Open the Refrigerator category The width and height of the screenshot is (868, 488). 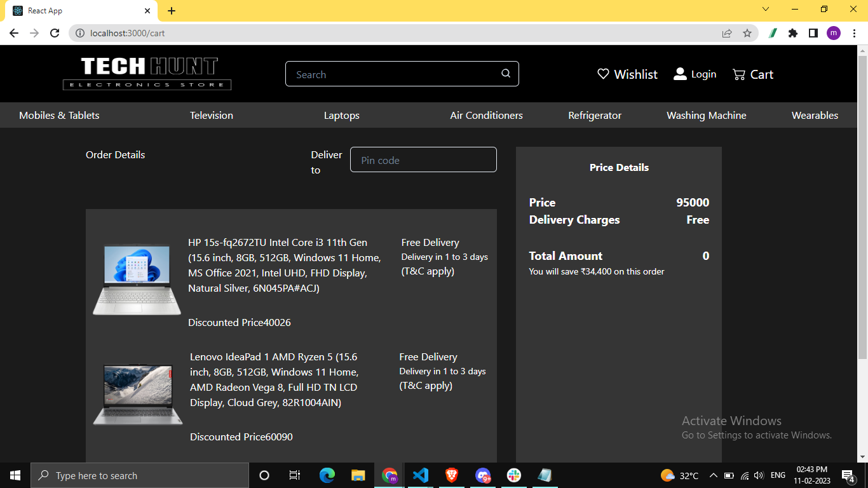(594, 115)
